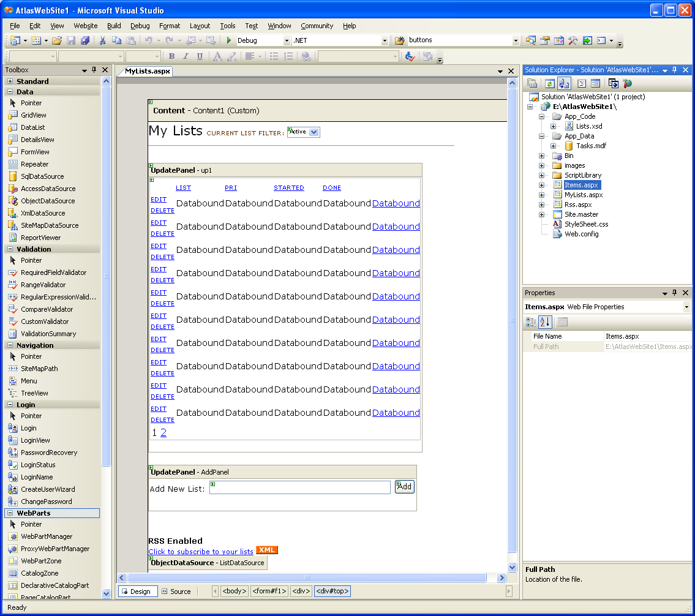Screen dimensions: 695x616
Task: Expand the Bin folder node
Action: tap(541, 156)
